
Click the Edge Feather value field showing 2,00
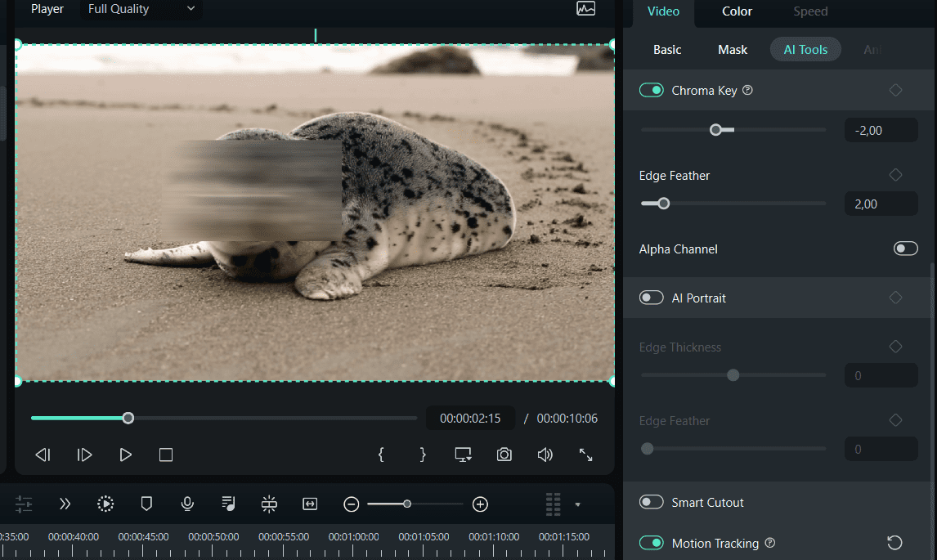[881, 203]
